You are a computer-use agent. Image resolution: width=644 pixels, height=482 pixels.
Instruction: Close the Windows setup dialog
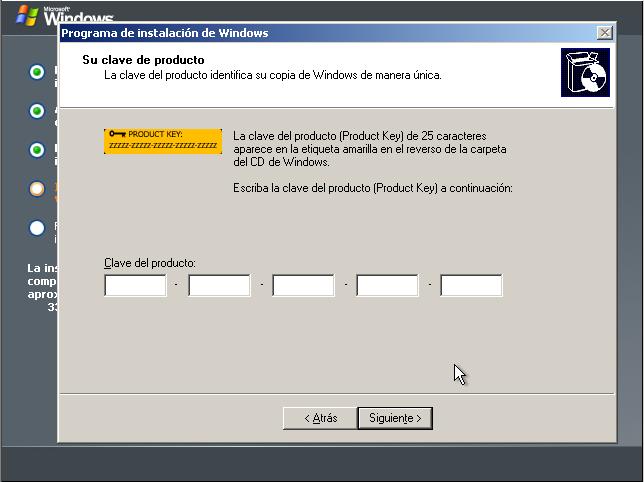tap(604, 33)
